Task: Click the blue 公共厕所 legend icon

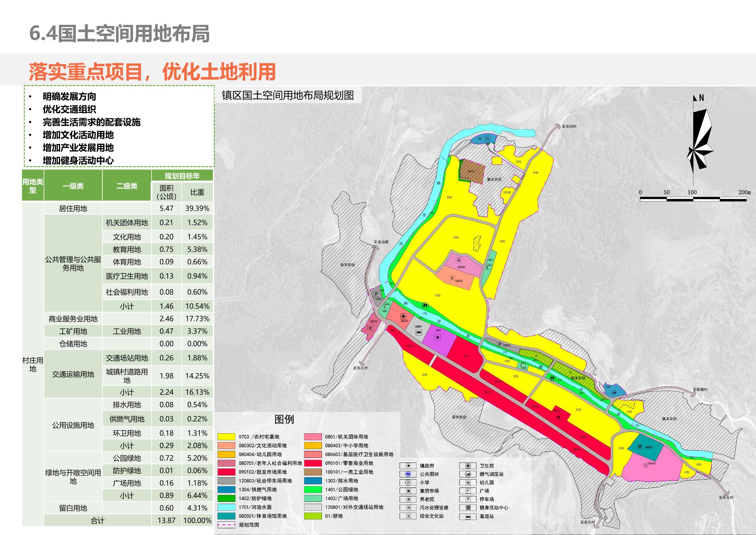Action: pyautogui.click(x=408, y=474)
